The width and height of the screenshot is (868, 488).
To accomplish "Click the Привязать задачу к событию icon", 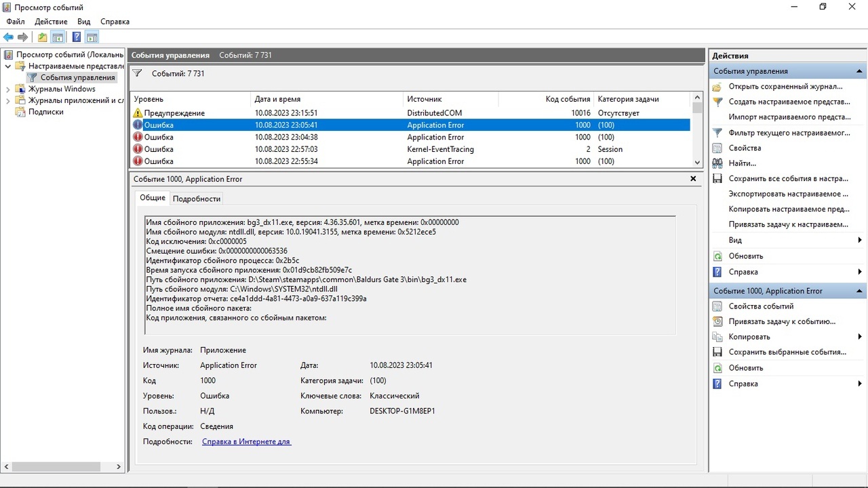I will tap(717, 321).
